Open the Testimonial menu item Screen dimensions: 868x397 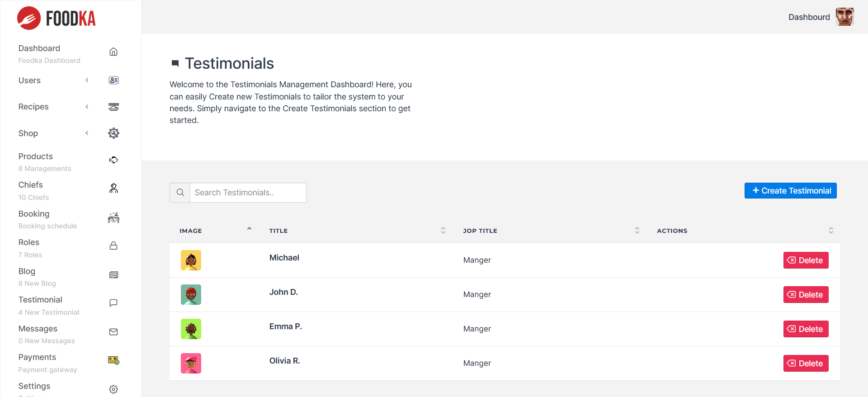[41, 300]
